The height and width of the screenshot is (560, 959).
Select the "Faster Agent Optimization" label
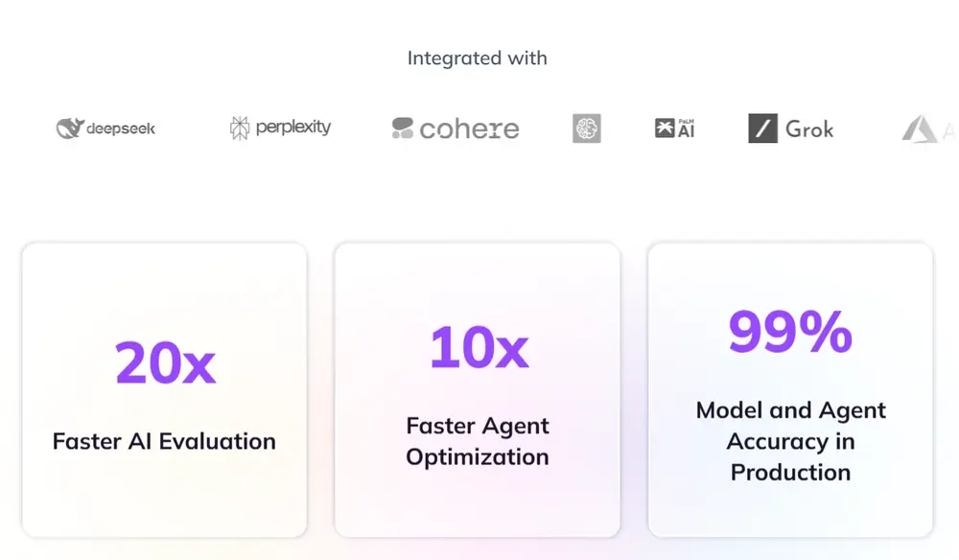(478, 441)
